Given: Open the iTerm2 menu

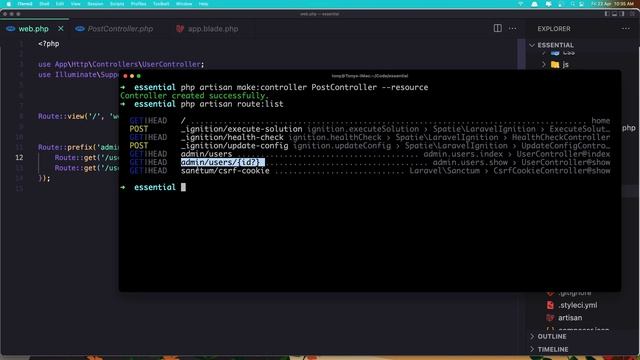Looking at the screenshot, I should [25, 4].
